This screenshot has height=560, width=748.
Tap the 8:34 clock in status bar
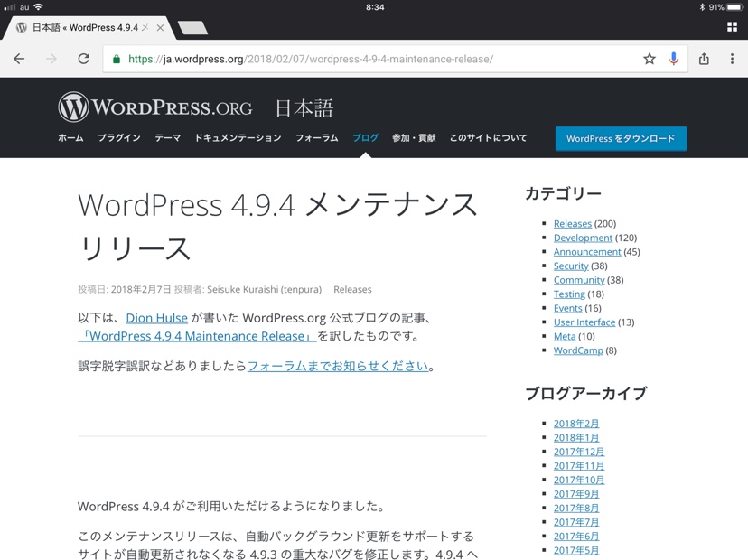(375, 7)
